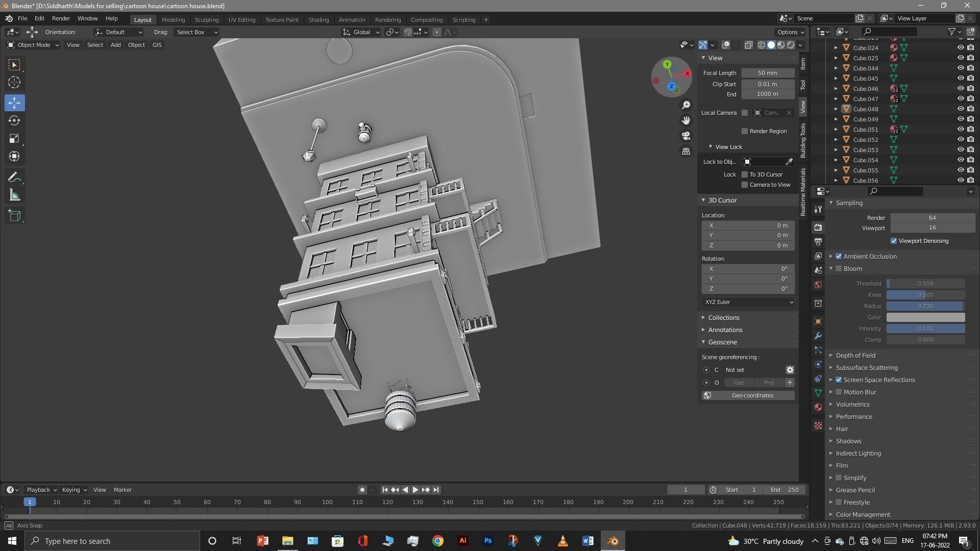Select the Select Box tool in toolbar

[14, 65]
